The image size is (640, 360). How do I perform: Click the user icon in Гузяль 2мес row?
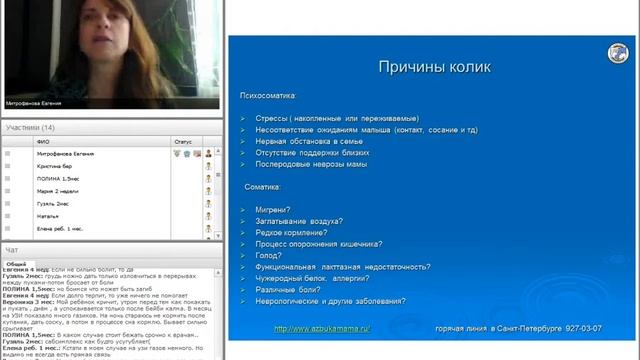pos(209,204)
